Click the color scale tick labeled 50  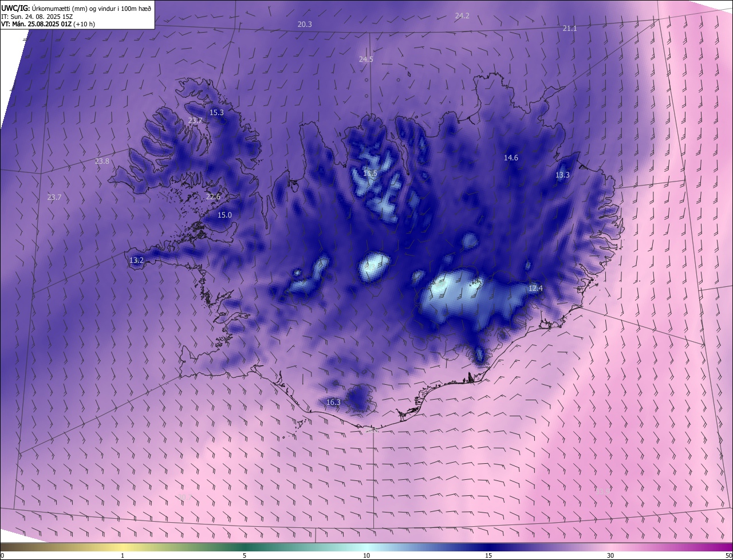728,555
